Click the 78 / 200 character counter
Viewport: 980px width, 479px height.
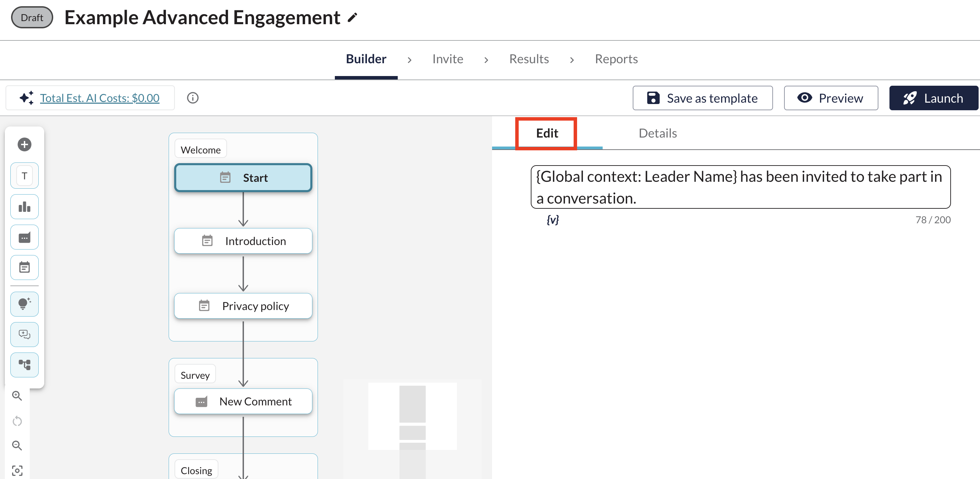tap(933, 220)
